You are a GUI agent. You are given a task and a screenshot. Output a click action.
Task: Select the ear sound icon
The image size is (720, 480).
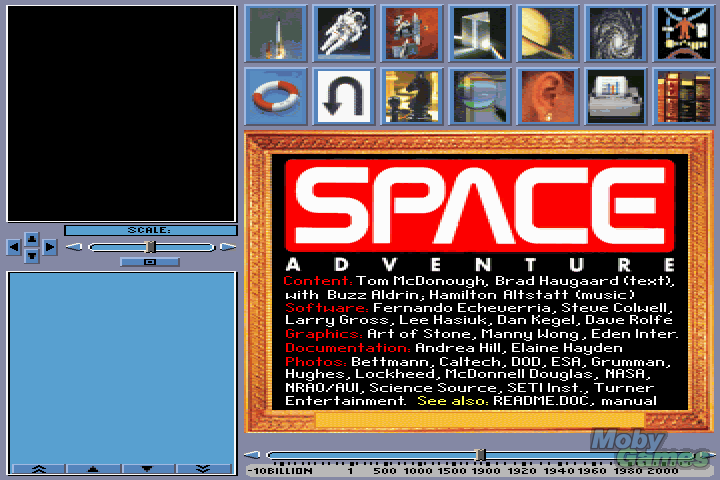pyautogui.click(x=548, y=96)
